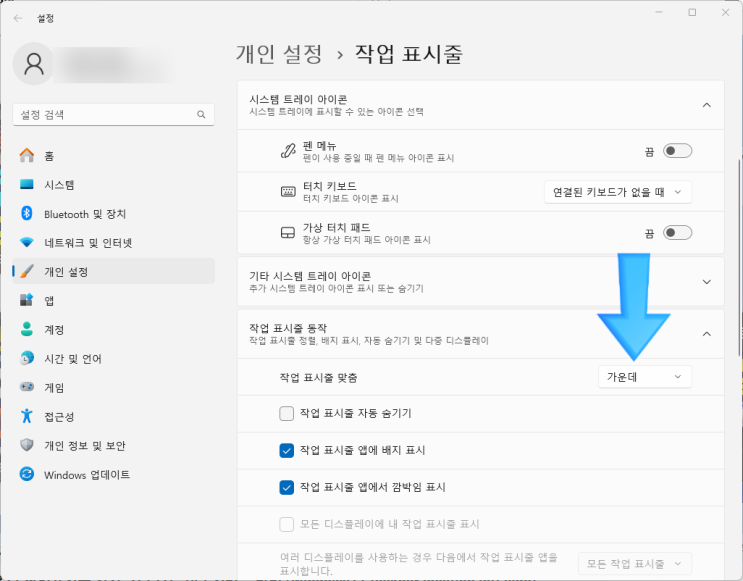The height and width of the screenshot is (581, 743).
Task: Click the 터치 키보드 keyboard icon
Action: pyautogui.click(x=288, y=192)
